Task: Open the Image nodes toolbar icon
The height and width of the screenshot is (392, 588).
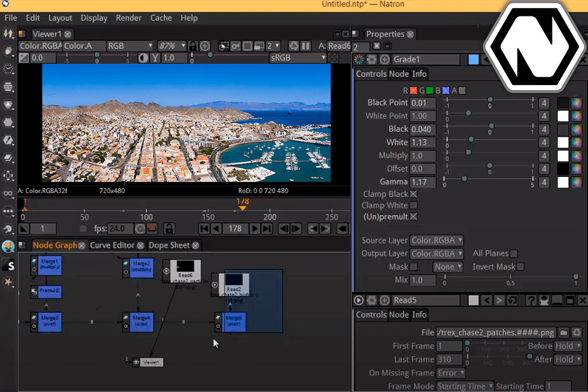Action: pos(8,34)
